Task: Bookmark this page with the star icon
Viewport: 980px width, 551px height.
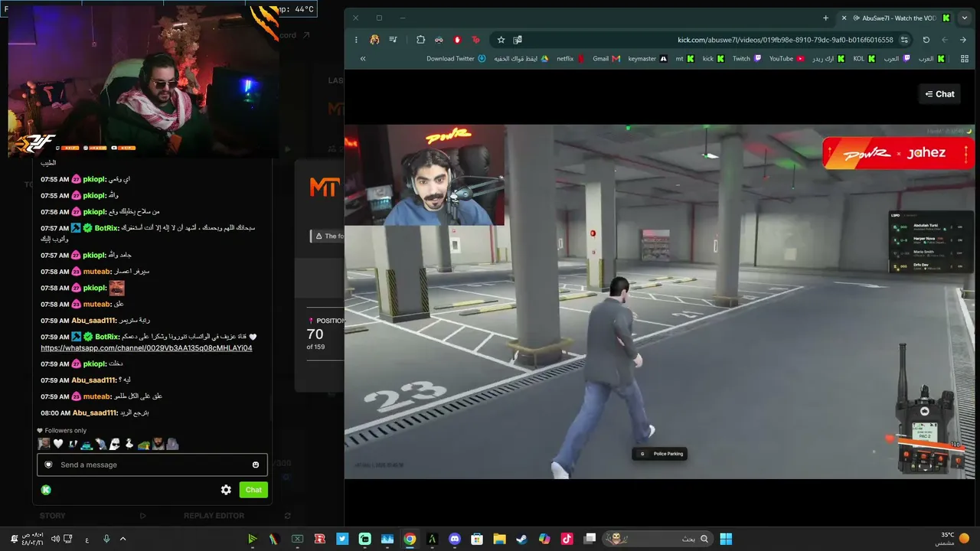Action: (501, 40)
